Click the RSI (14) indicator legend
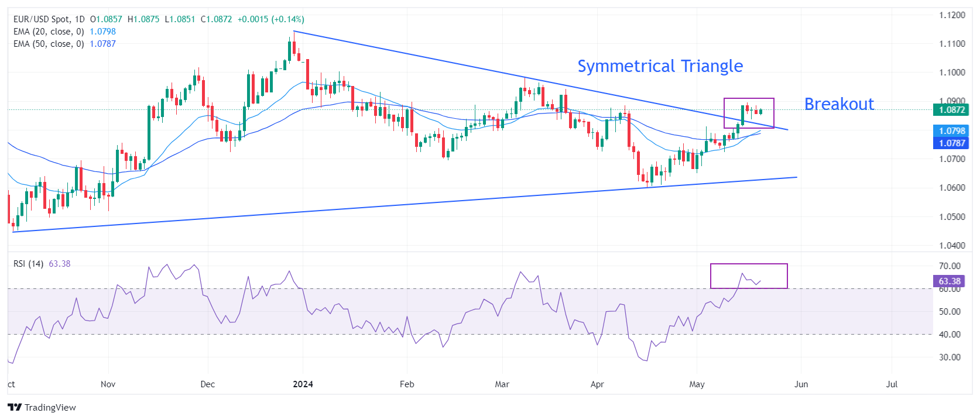Screen dimensions: 980x420 click(x=29, y=264)
